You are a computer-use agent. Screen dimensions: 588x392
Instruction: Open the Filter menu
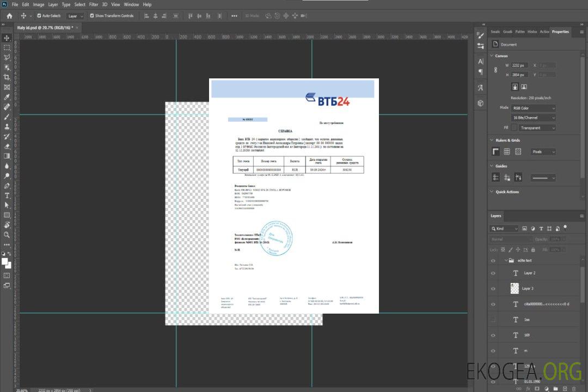[x=94, y=4]
